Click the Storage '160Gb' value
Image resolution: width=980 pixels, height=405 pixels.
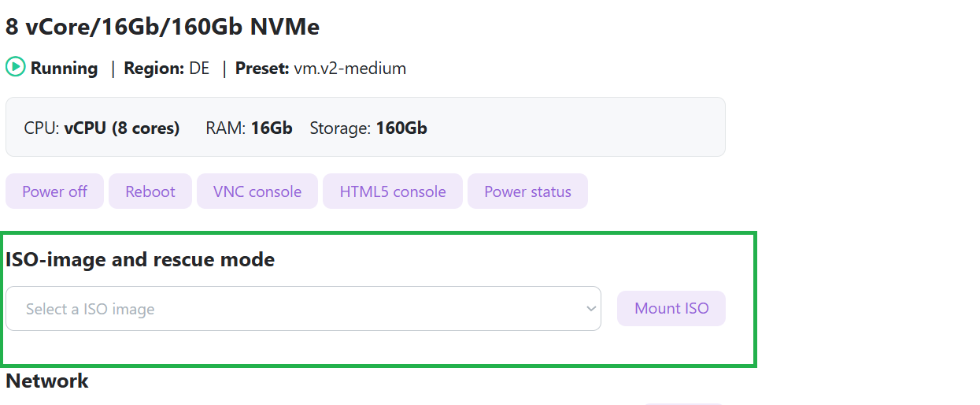tap(401, 128)
